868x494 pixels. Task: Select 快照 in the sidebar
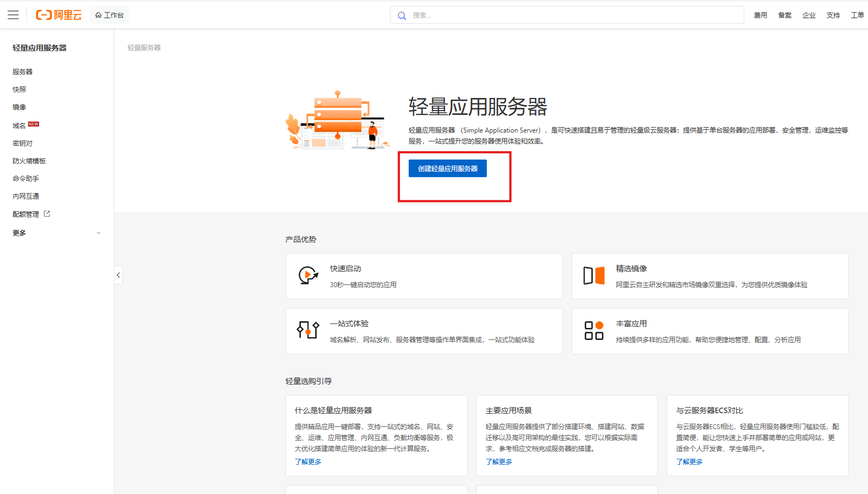[x=19, y=89]
